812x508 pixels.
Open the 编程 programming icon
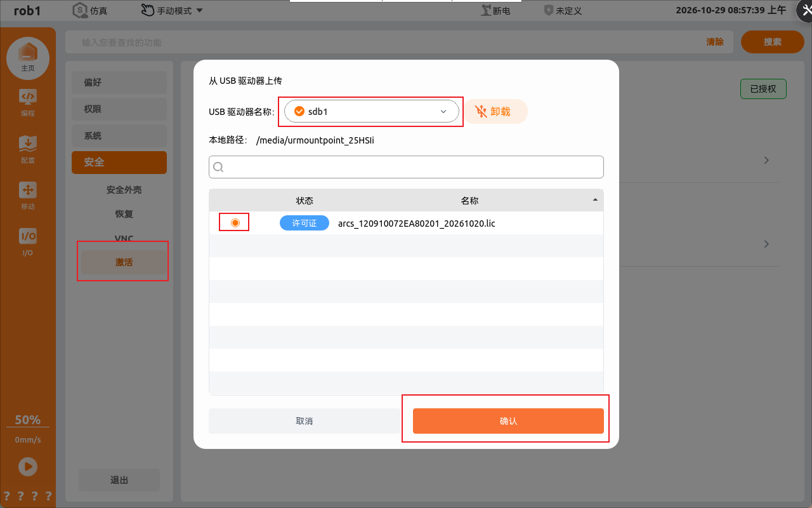click(28, 102)
